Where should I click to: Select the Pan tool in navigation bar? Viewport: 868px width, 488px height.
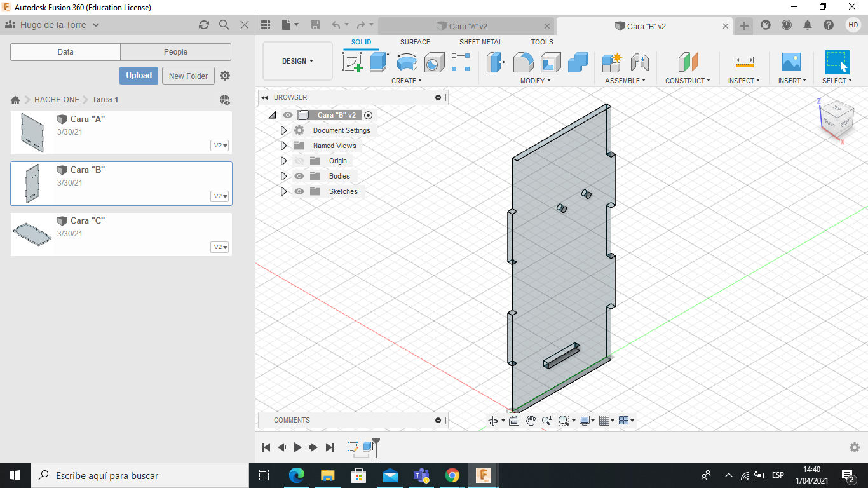(530, 421)
